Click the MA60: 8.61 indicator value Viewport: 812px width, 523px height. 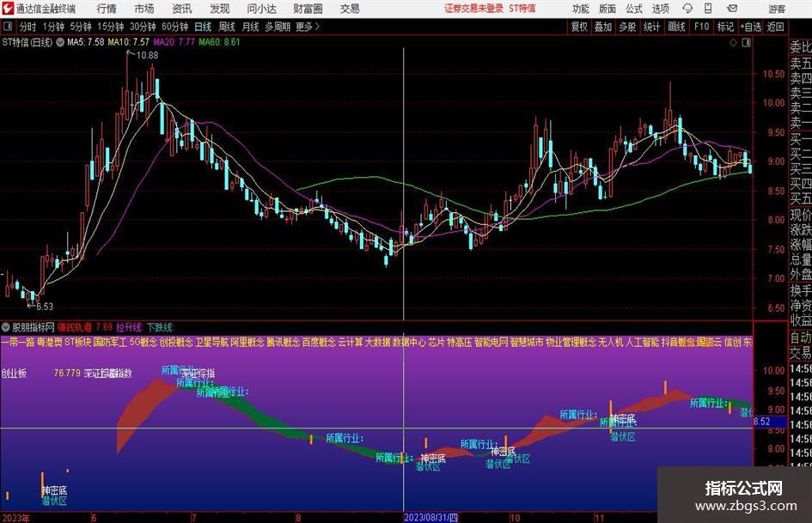pyautogui.click(x=220, y=42)
